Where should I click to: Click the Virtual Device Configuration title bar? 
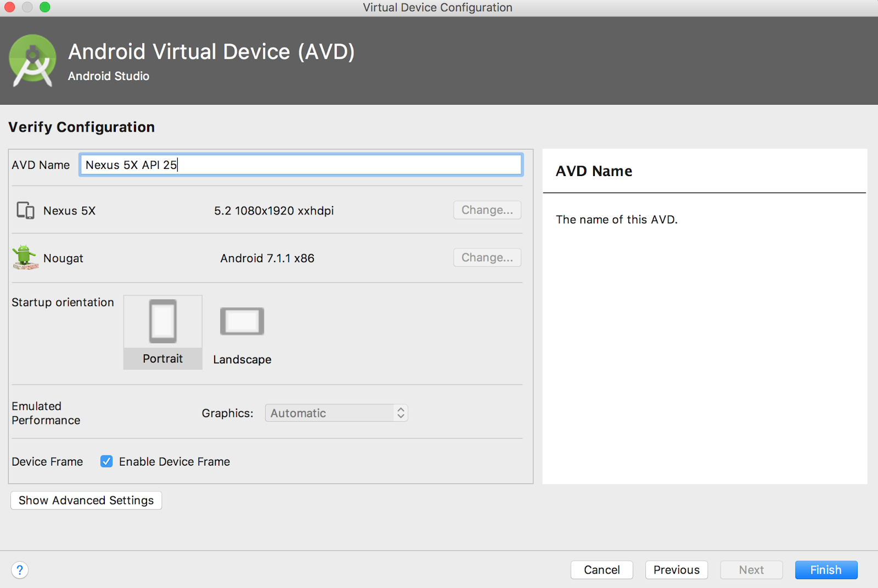[x=437, y=7]
